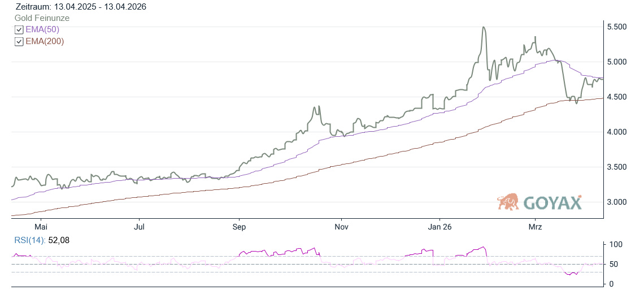
Task: Click the Jan 26 time axis label
Action: click(x=439, y=227)
